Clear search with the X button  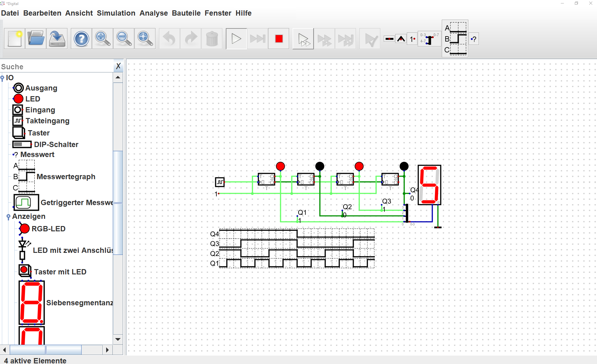click(118, 66)
